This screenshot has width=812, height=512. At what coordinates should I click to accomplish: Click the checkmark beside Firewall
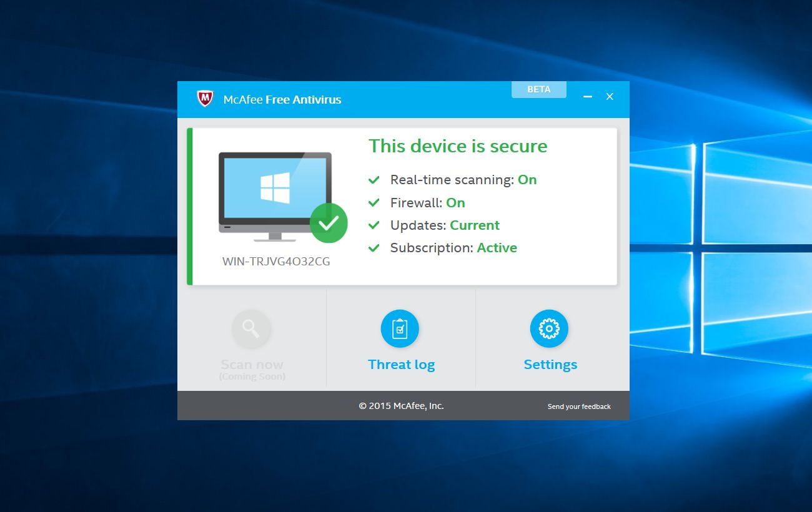click(x=374, y=203)
